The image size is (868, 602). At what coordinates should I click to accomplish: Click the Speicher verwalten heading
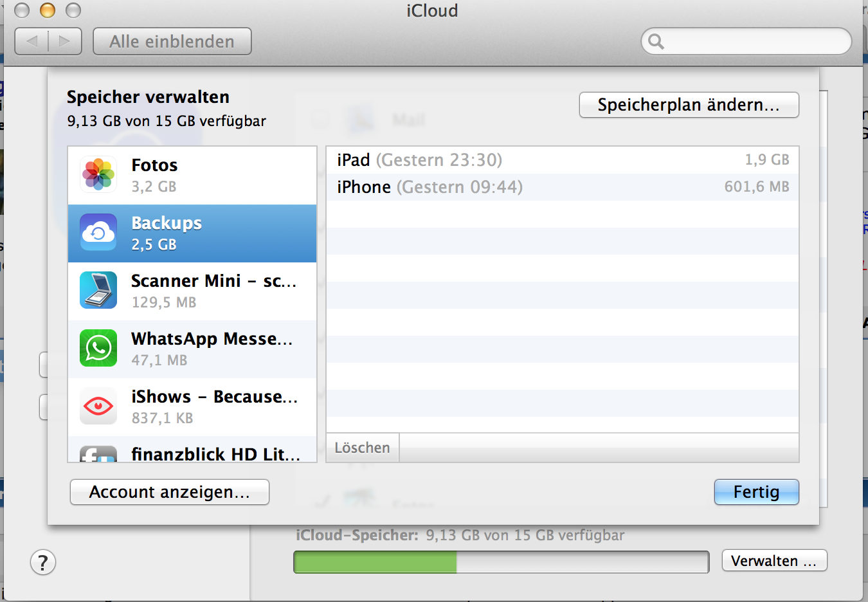point(148,97)
